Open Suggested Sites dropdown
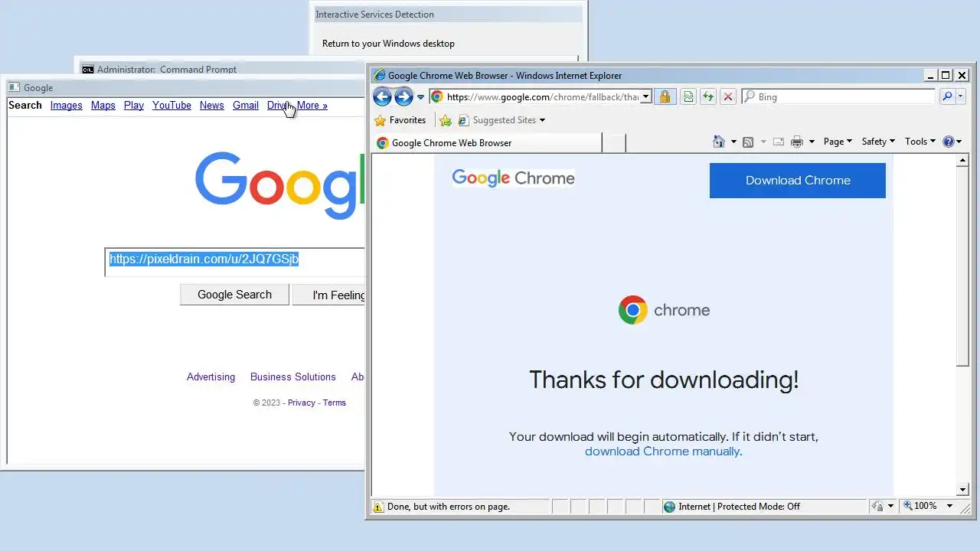980x551 pixels. (501, 120)
